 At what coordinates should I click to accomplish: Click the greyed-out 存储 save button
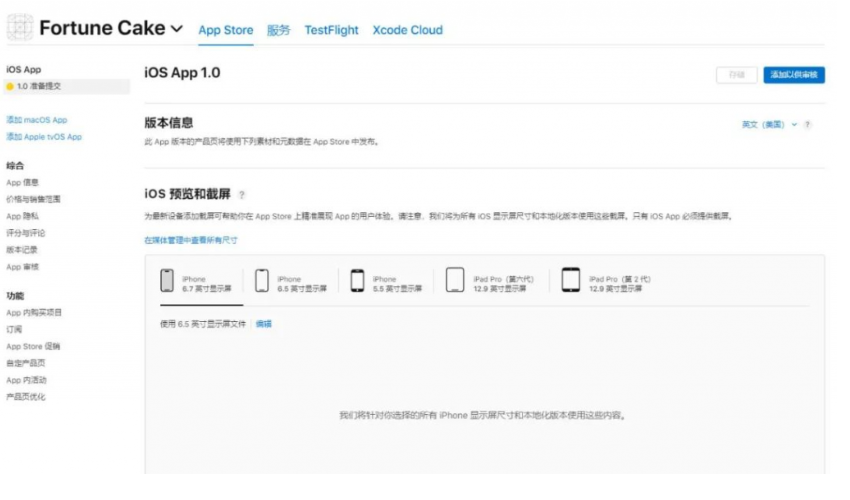tap(736, 75)
